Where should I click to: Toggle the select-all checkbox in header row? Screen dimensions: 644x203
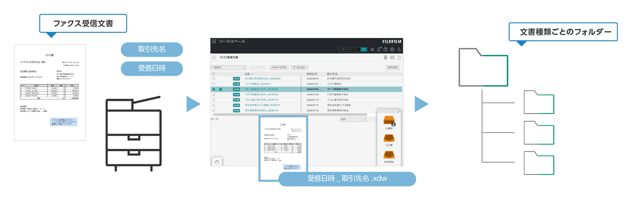(214, 74)
